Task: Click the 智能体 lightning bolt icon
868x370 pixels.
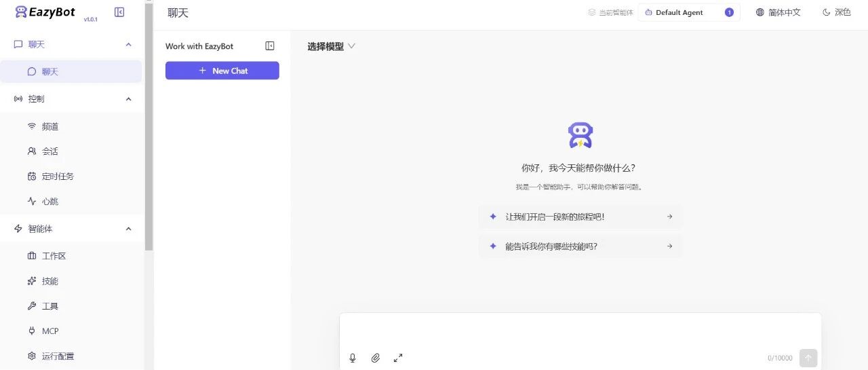Action: pyautogui.click(x=18, y=229)
